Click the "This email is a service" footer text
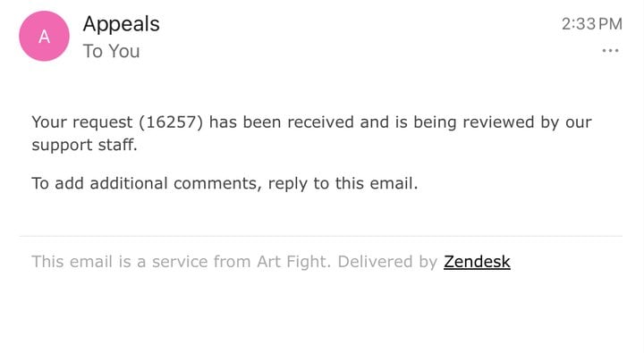The image size is (644, 353). [120, 262]
